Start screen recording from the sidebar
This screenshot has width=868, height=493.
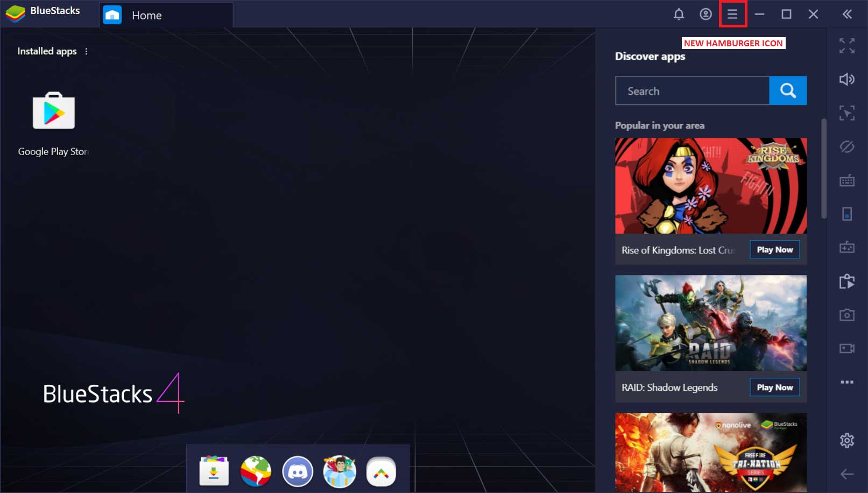tap(846, 347)
